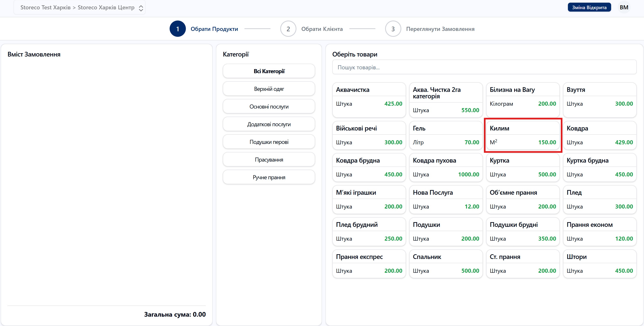Go to step 3 circle 'Переглянути Замовлення'
This screenshot has height=326, width=644.
(x=393, y=29)
